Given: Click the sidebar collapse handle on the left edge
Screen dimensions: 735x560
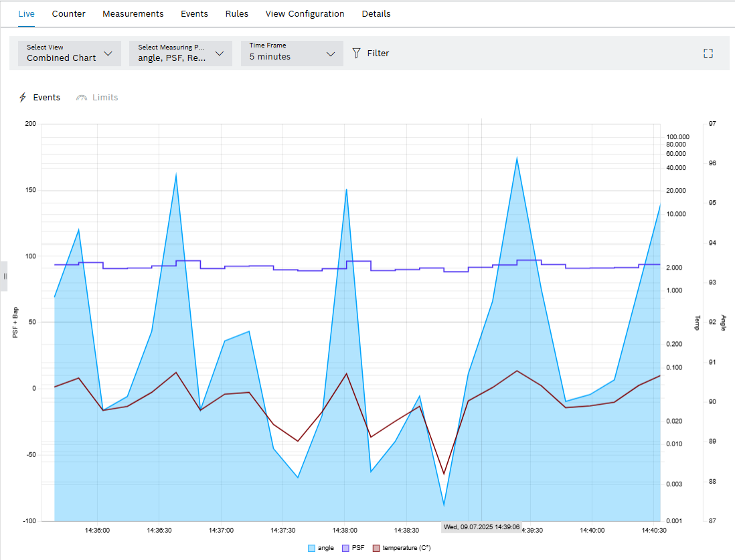Looking at the screenshot, I should click(4, 276).
